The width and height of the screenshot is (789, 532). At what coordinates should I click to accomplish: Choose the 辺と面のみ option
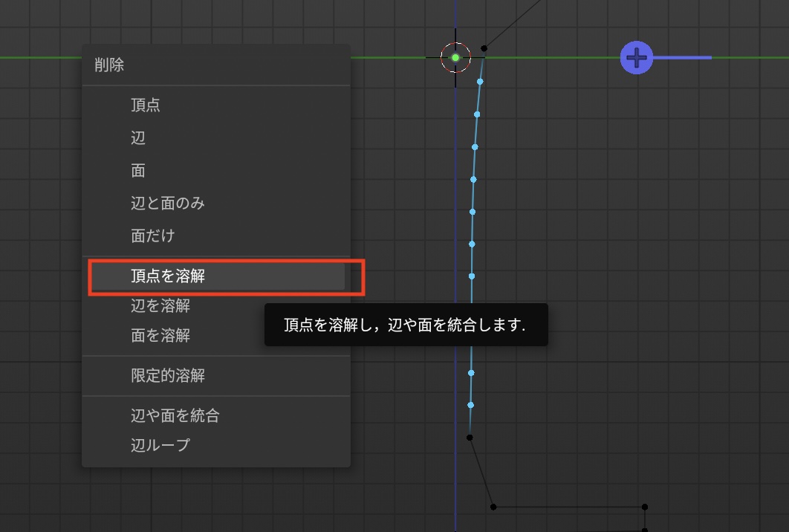[167, 203]
